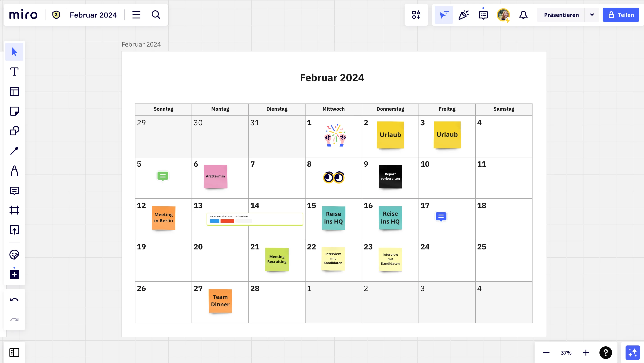
Task: Open the reactions party popper
Action: (463, 15)
